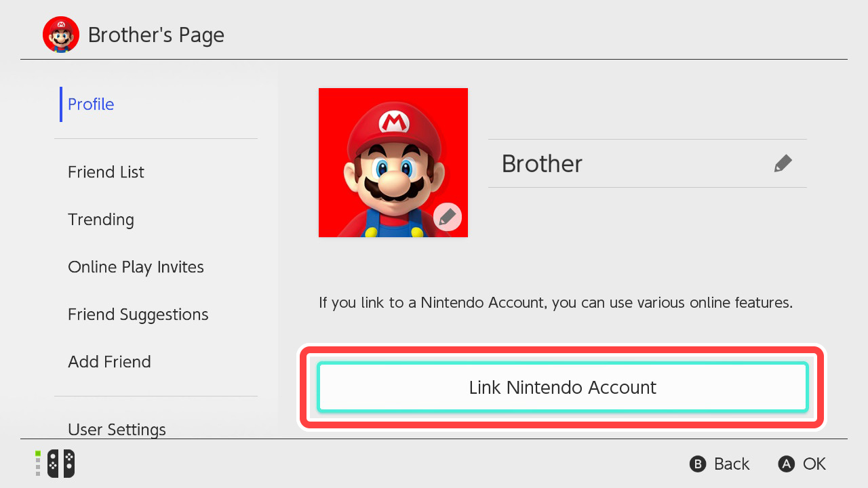View Online Play Invites

[136, 266]
